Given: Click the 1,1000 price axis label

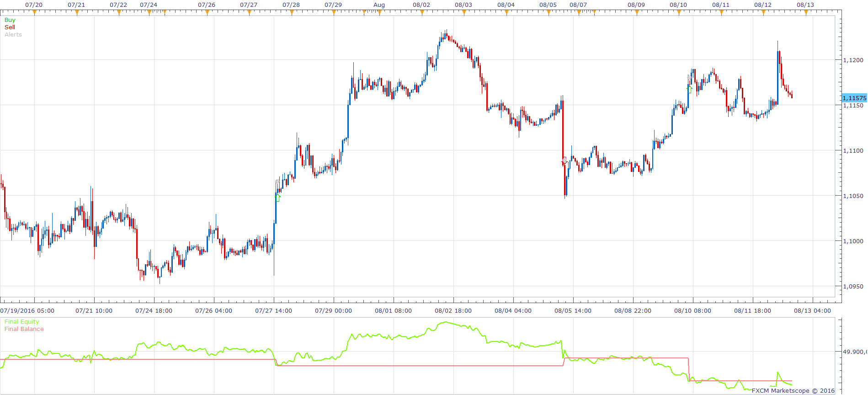Looking at the screenshot, I should (x=853, y=241).
